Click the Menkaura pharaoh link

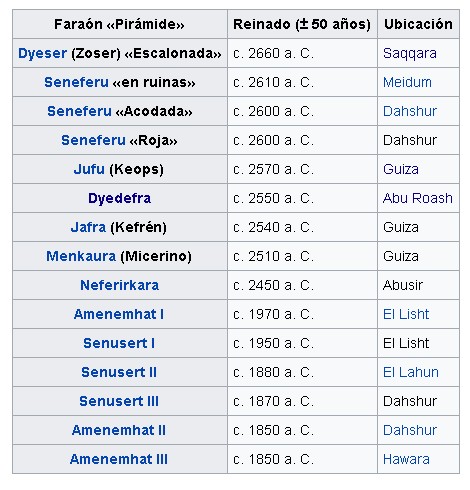pos(81,256)
